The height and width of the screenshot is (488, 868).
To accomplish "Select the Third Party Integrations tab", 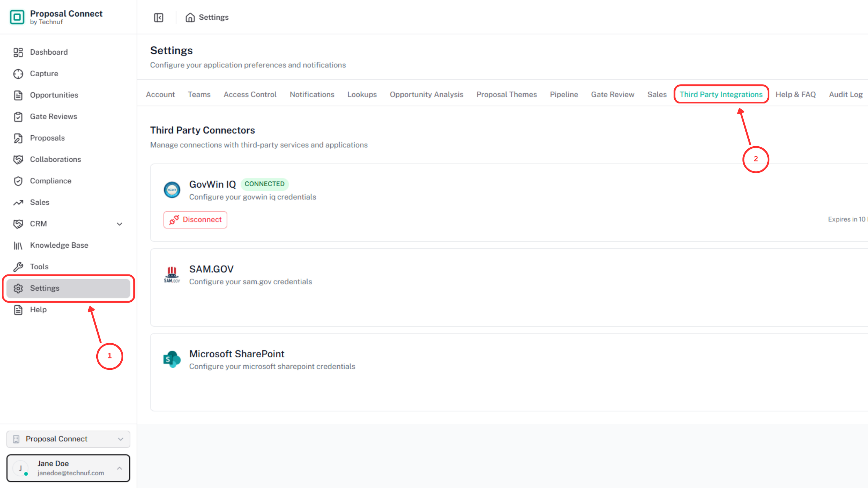I will pyautogui.click(x=721, y=95).
